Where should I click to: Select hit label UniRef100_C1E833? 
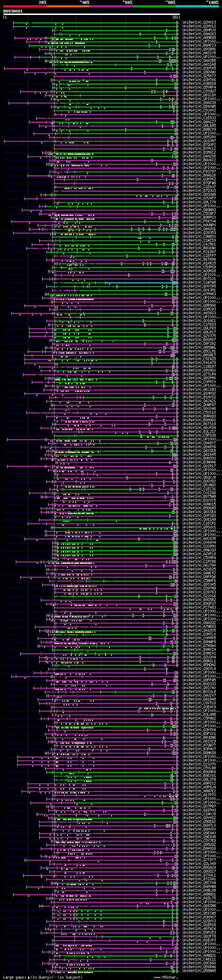coord(199,118)
